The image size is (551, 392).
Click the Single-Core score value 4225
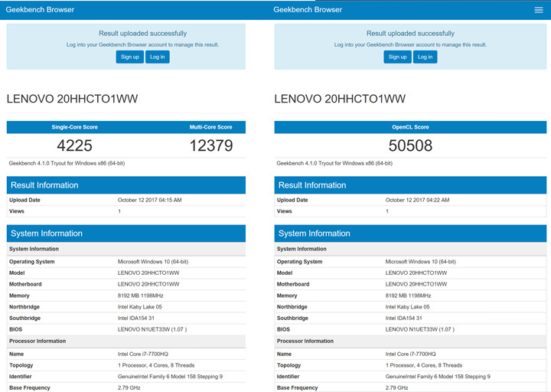pyautogui.click(x=75, y=145)
